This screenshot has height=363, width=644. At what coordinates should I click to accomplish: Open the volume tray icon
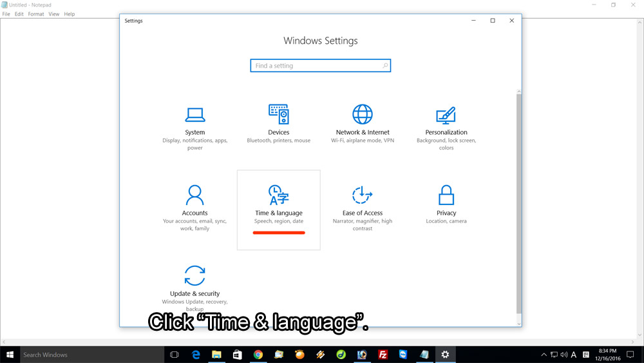pyautogui.click(x=564, y=355)
